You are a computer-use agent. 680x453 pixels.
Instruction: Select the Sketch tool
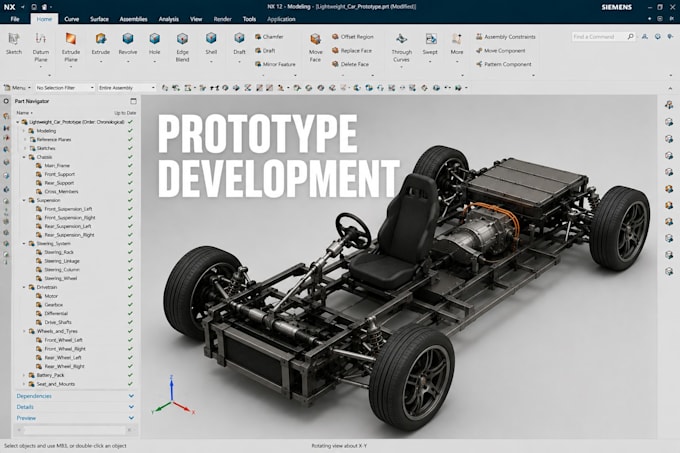click(x=14, y=44)
